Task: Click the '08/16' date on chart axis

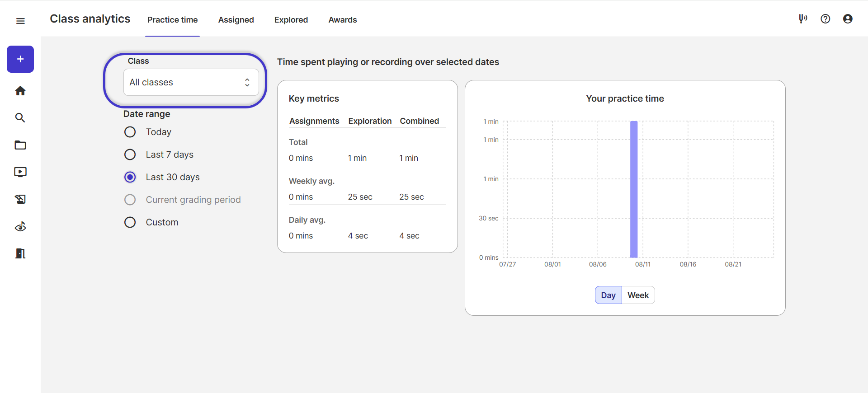Action: tap(688, 264)
